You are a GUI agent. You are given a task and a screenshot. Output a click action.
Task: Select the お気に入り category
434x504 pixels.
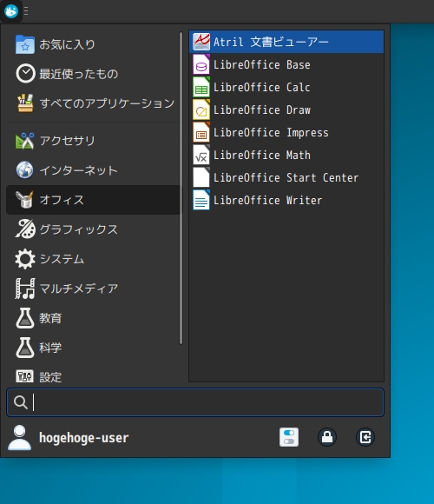(93, 44)
